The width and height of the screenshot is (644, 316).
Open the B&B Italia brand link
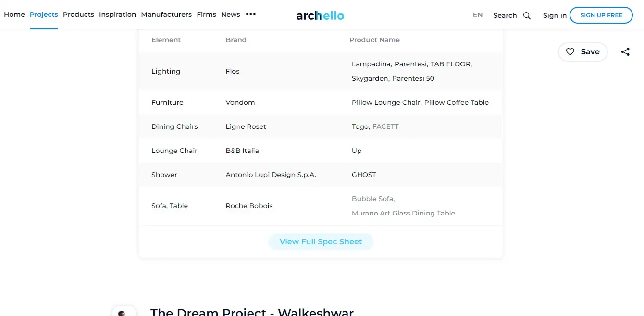[242, 151]
